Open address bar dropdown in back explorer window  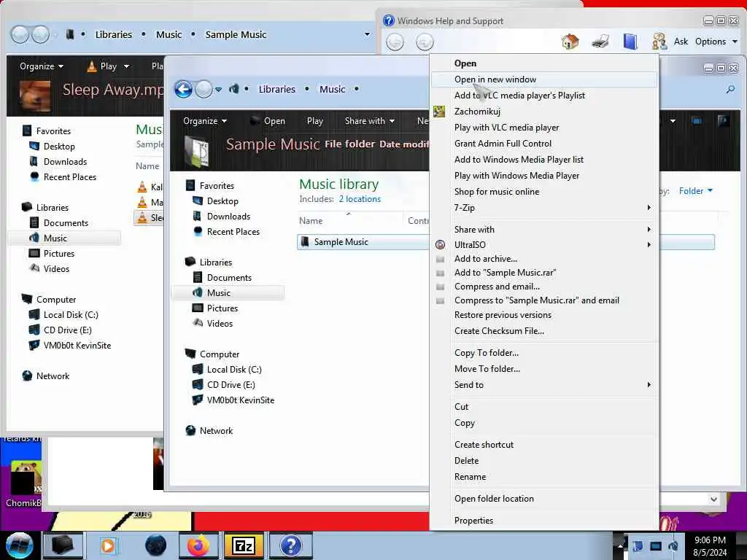[x=367, y=34]
